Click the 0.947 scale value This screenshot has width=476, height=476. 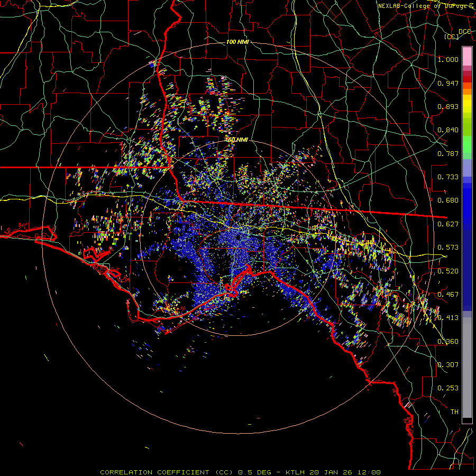tap(448, 83)
